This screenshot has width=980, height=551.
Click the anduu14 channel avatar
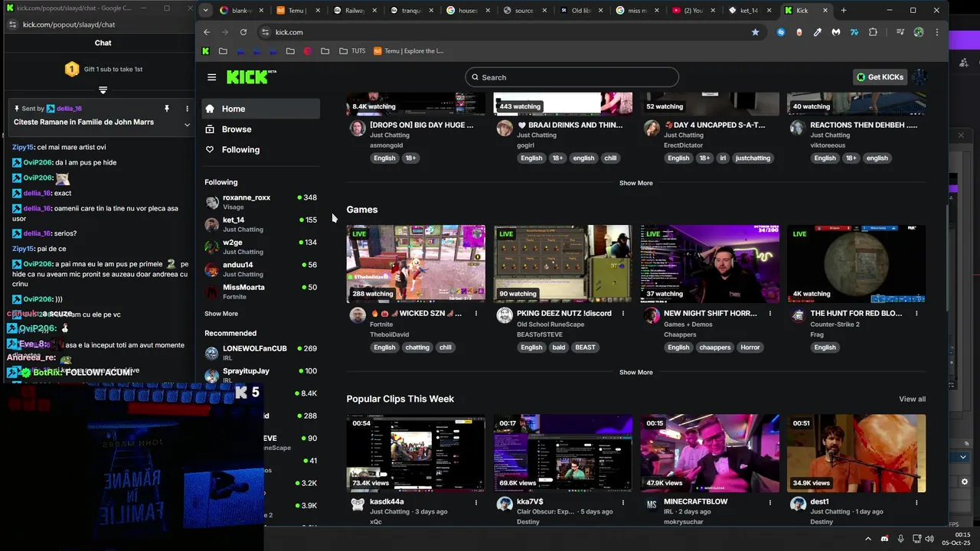coord(211,269)
